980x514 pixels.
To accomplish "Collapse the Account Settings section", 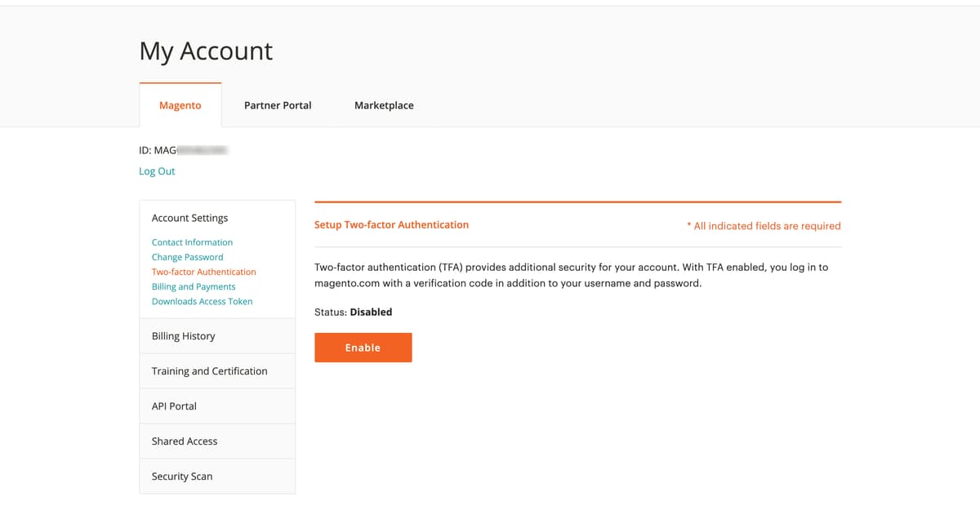I will pos(189,218).
